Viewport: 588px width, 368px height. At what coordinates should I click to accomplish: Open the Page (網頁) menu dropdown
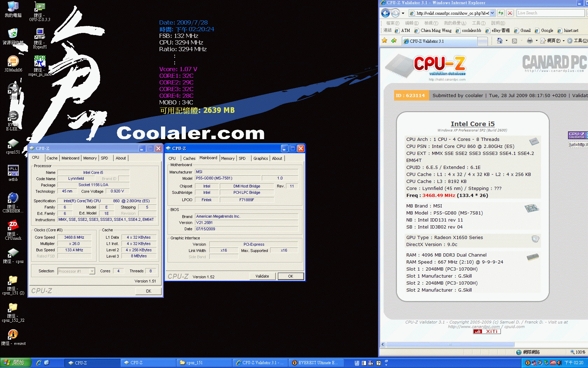tap(553, 41)
